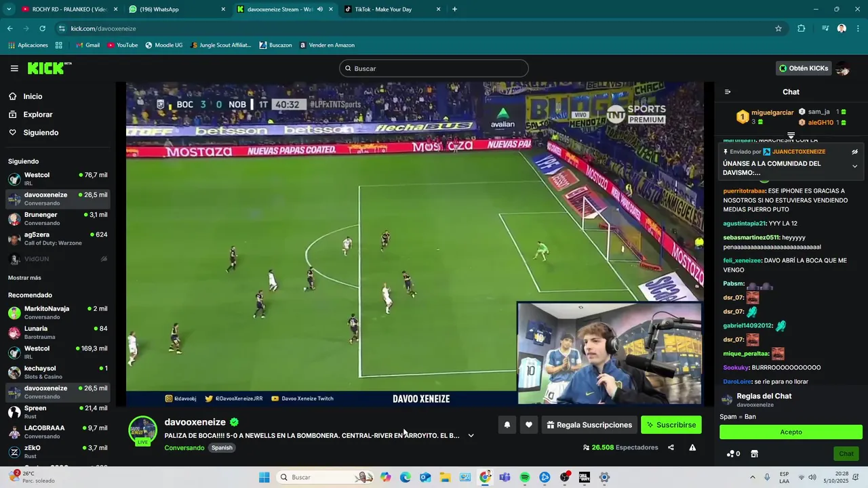Switch to the TikTok browser tab
Screen dimensions: 868x488
392,9
